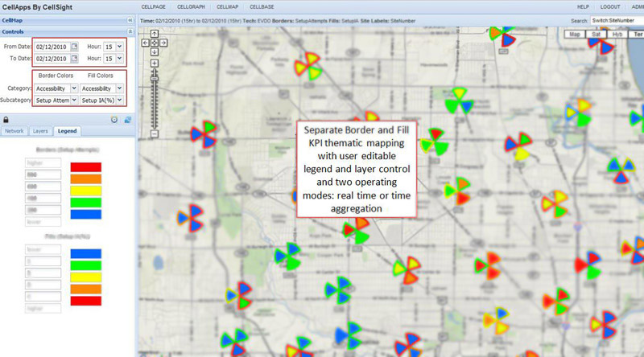Click the clock icon for real-time mode
Screen dimensions: 644x357
point(114,119)
